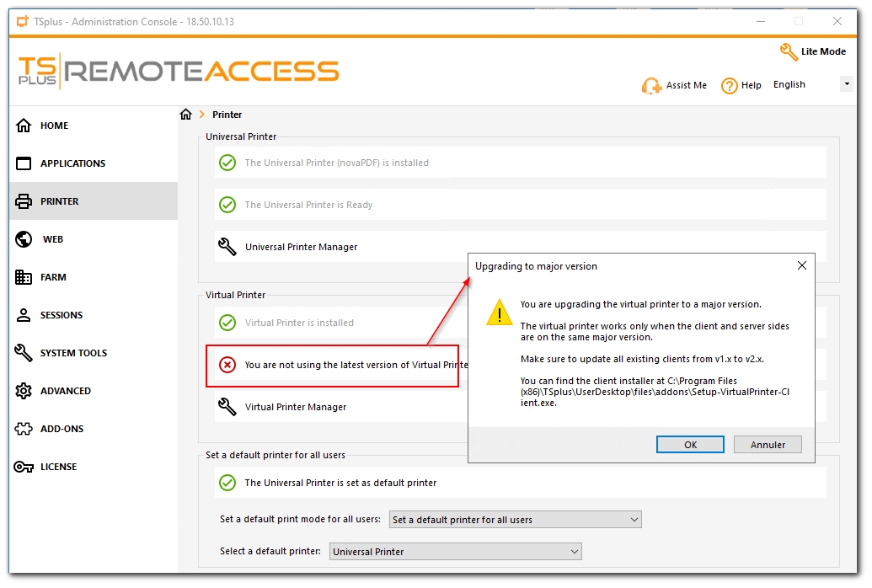Click the Annuler button
This screenshot has width=872, height=588.
[x=768, y=445]
